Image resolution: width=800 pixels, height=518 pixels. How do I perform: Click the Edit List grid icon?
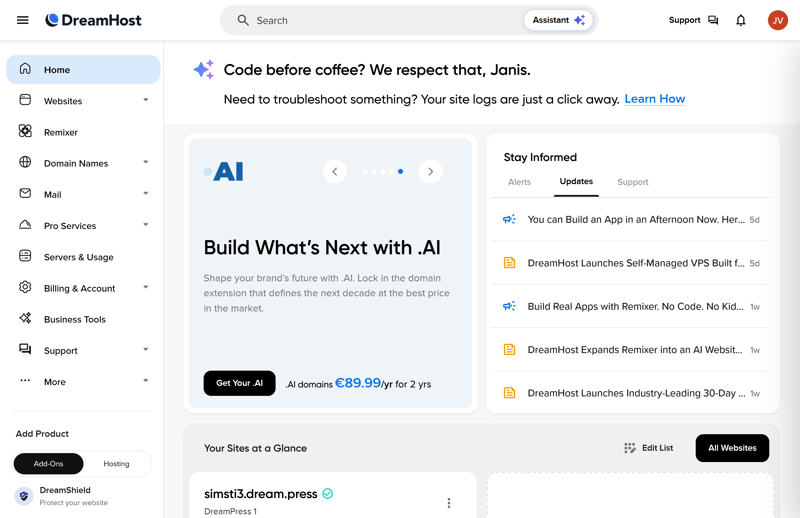coord(630,448)
